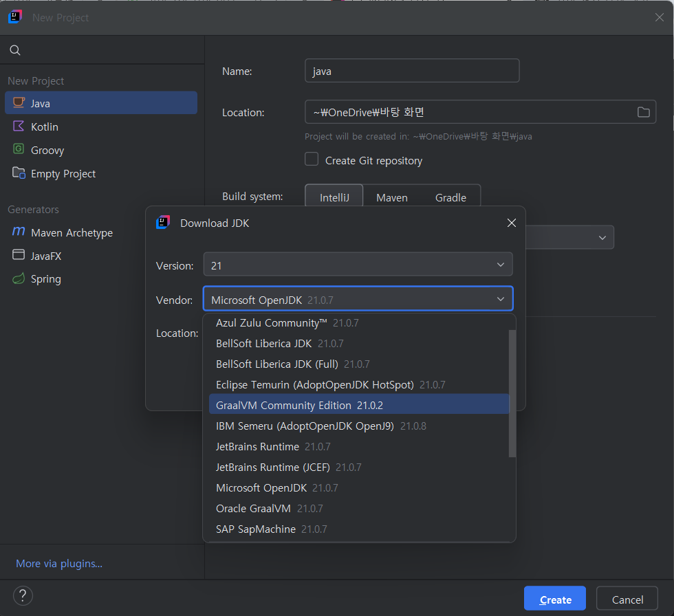Screen dimensions: 674x616
Task: Select Empty Project type
Action: pyautogui.click(x=101, y=173)
